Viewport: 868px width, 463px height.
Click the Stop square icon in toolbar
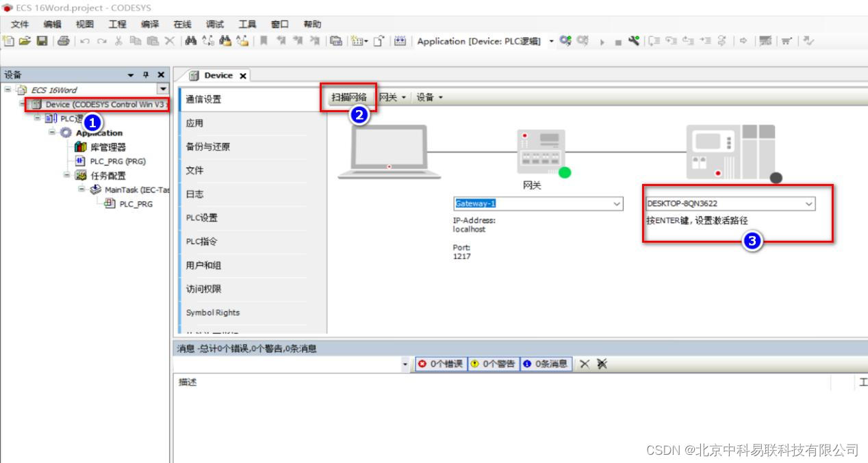[x=618, y=42]
